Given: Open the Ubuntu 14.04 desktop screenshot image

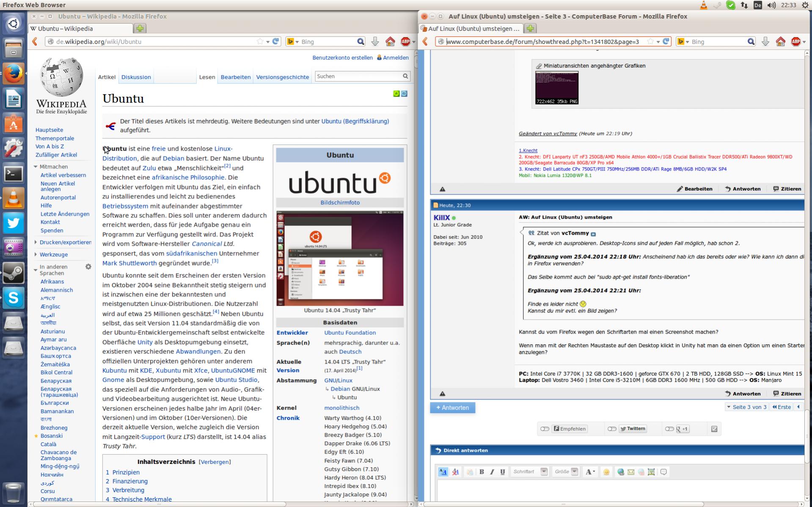Looking at the screenshot, I should 340,258.
